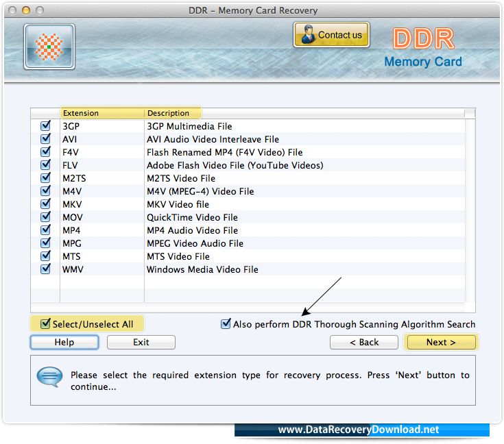This screenshot has width=504, height=444.
Task: Go back with the < Back button
Action: click(x=364, y=342)
